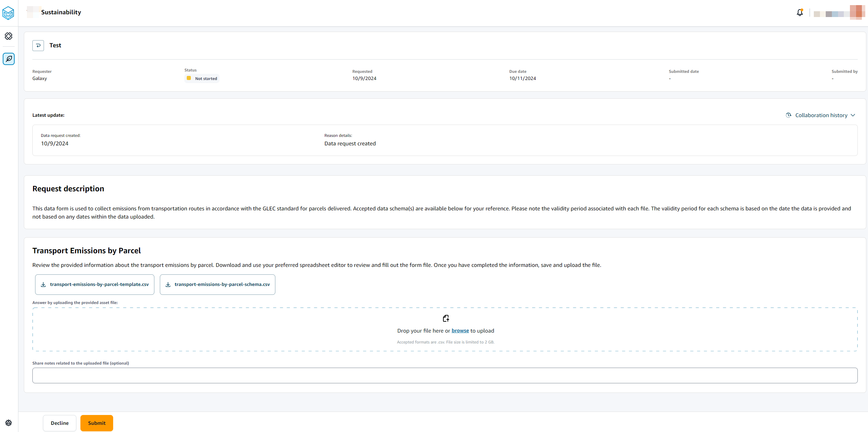Expand the Collaboration history panel

click(821, 115)
